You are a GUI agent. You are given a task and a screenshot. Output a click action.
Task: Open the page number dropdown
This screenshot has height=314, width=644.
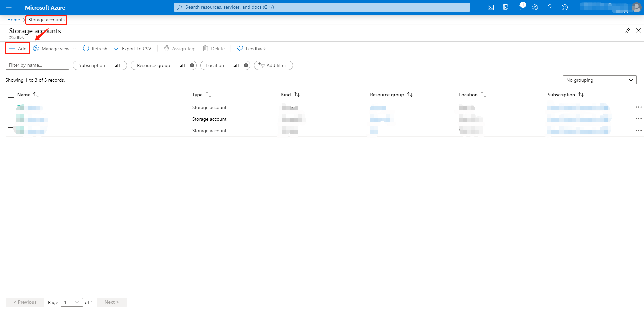click(x=71, y=302)
